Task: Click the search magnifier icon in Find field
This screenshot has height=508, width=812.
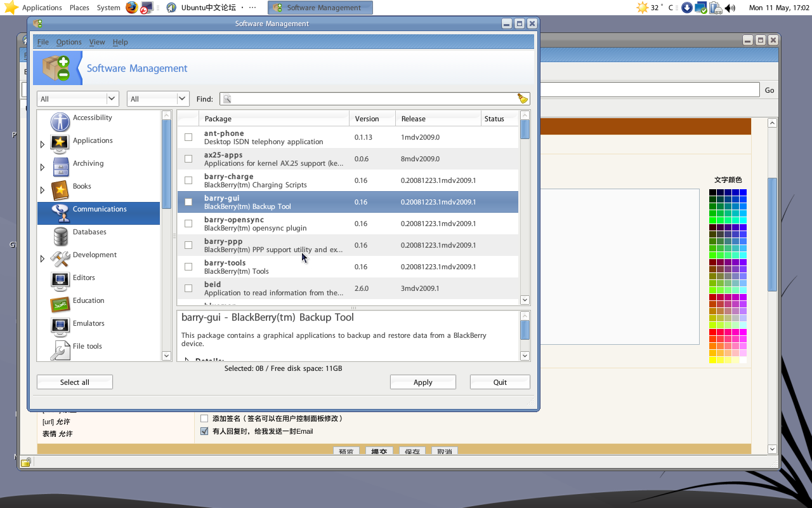Action: pos(227,99)
